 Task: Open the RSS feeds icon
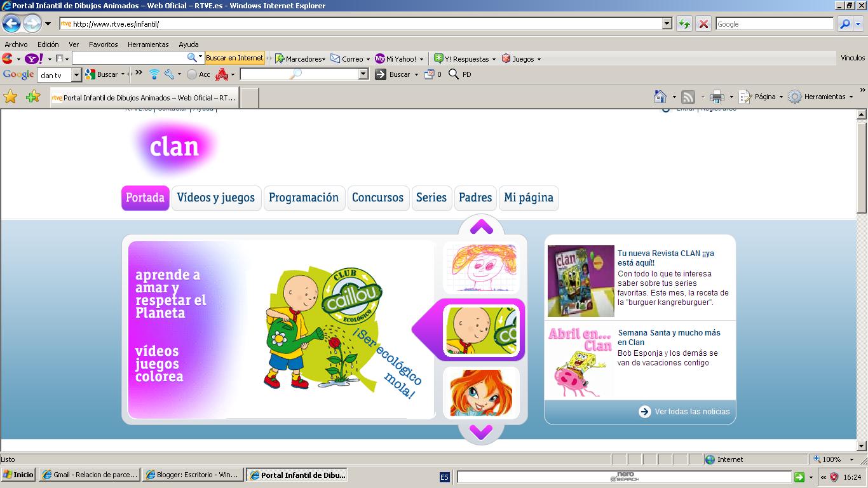[x=688, y=97]
